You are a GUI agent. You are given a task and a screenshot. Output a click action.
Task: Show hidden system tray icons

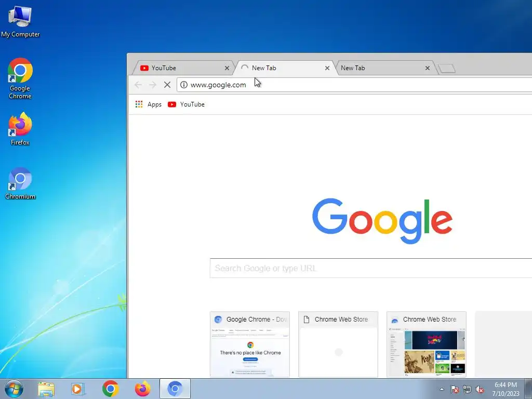pyautogui.click(x=442, y=389)
